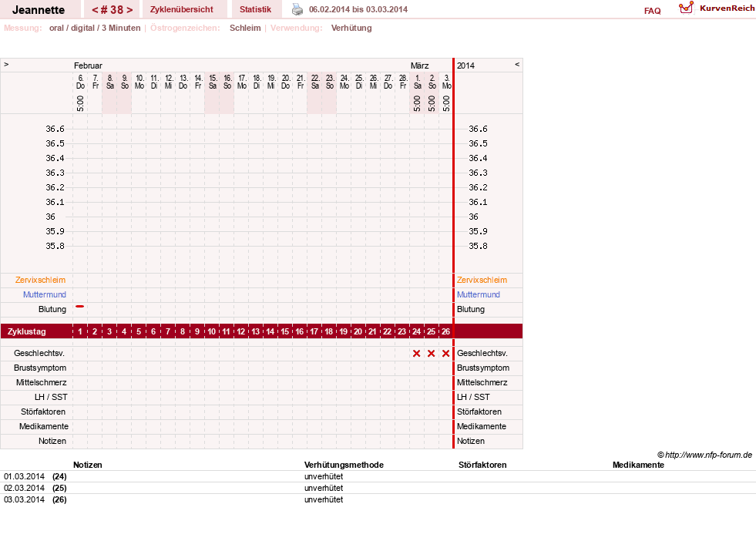Collapse the chart with the top-right < arrow
Viewport: 756px width, 541px height.
pyautogui.click(x=517, y=64)
